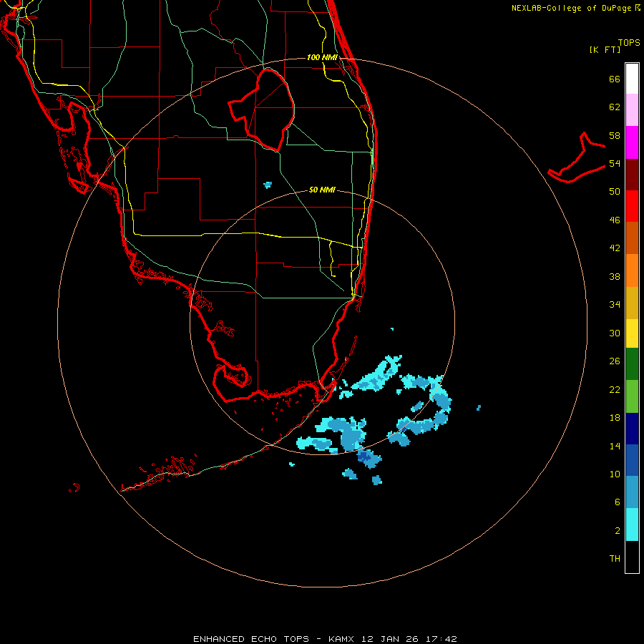Click the 6 legend value
This screenshot has width=644, height=644.
[x=618, y=502]
